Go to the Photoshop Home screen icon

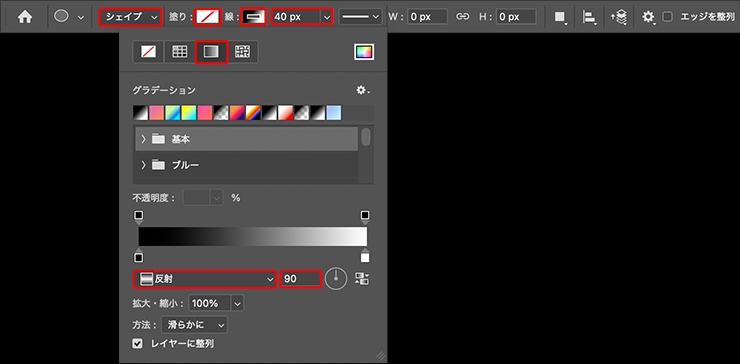coord(25,17)
